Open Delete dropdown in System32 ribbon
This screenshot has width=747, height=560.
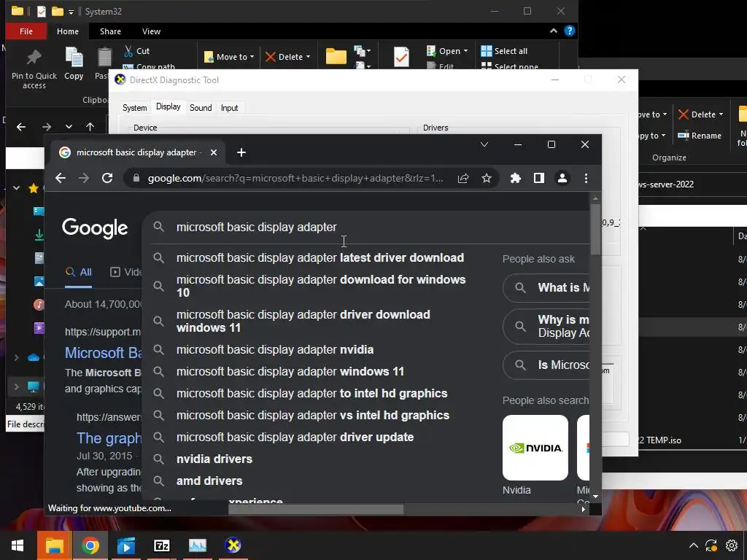point(288,57)
